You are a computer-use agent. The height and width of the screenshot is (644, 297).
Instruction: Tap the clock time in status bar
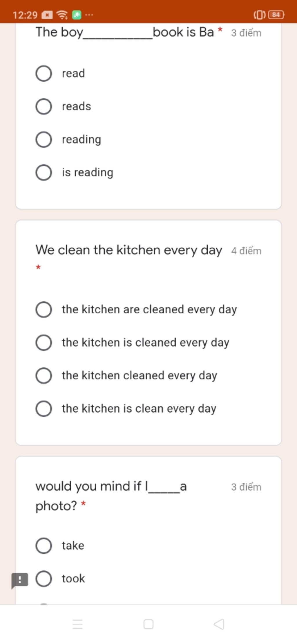click(x=25, y=15)
